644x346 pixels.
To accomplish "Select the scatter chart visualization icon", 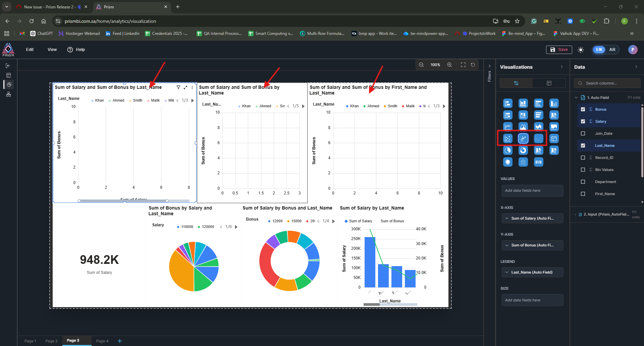I will pyautogui.click(x=508, y=138).
